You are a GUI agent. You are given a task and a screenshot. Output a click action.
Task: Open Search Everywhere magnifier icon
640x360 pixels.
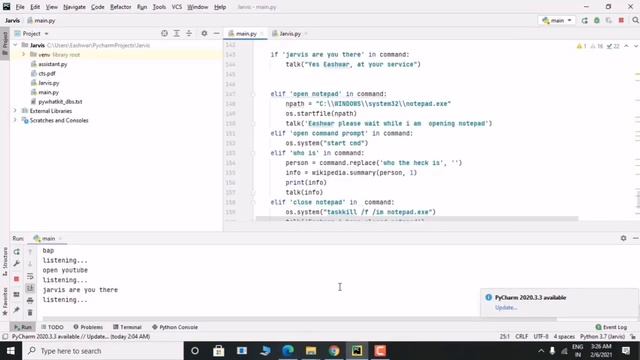tap(635, 20)
